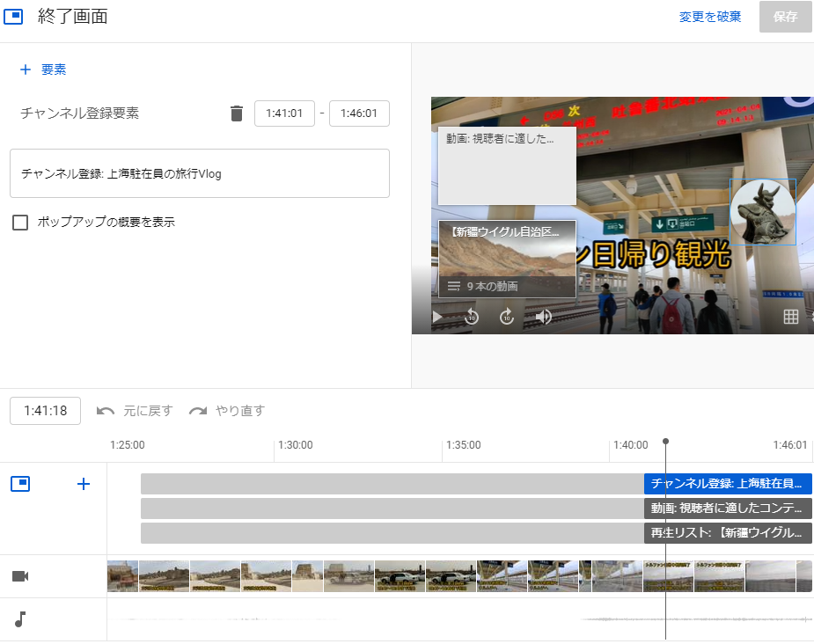Click the end screen track icon in the timeline
Screen dimensions: 814x644
point(20,484)
